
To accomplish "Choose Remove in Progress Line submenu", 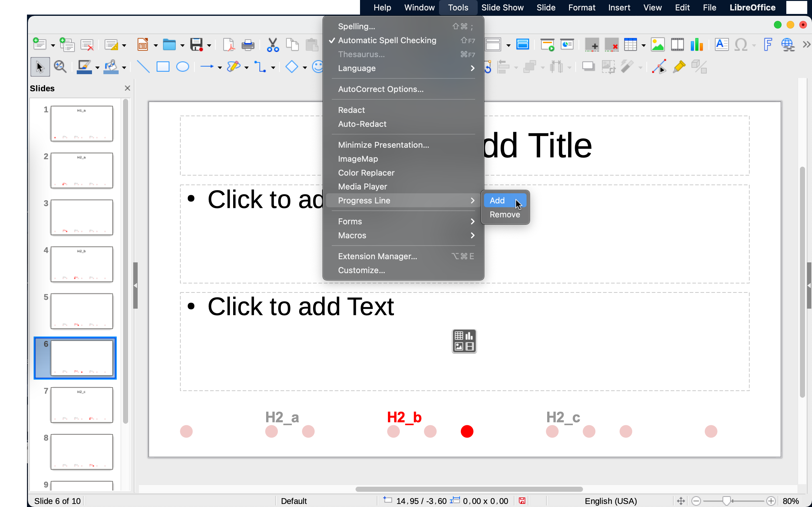I will point(504,215).
